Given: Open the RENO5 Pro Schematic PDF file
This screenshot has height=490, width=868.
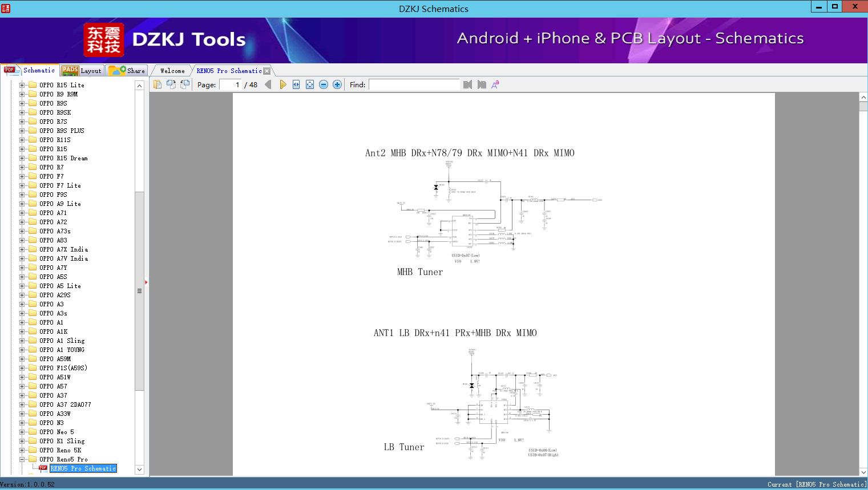Looking at the screenshot, I should point(83,468).
